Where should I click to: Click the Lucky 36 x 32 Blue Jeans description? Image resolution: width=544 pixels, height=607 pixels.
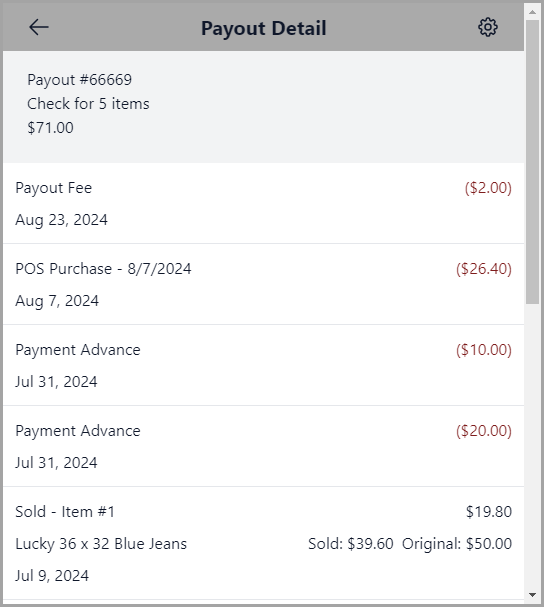pyautogui.click(x=101, y=544)
